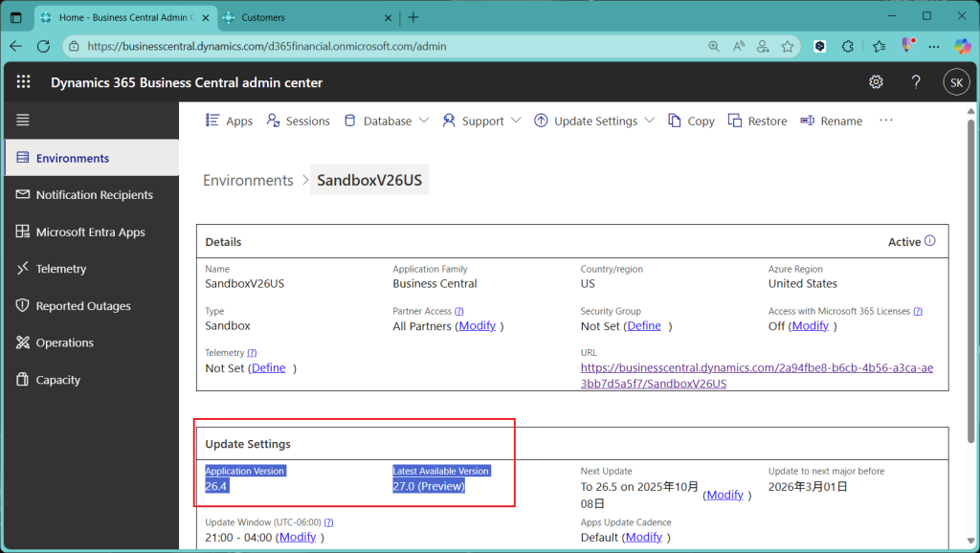Screen dimensions: 980x553
Task: Click Rename in the command bar
Action: 831,121
